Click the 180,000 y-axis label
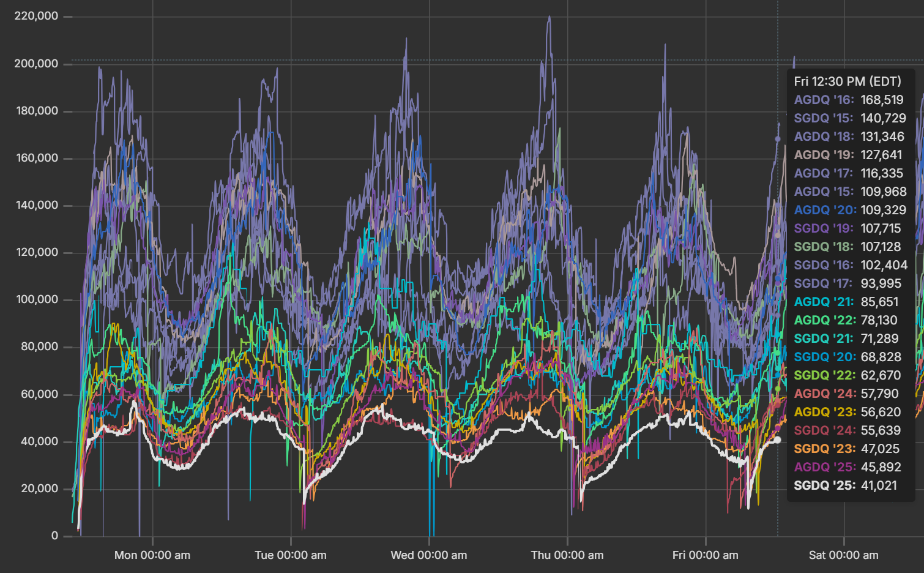The image size is (924, 573). tap(37, 111)
